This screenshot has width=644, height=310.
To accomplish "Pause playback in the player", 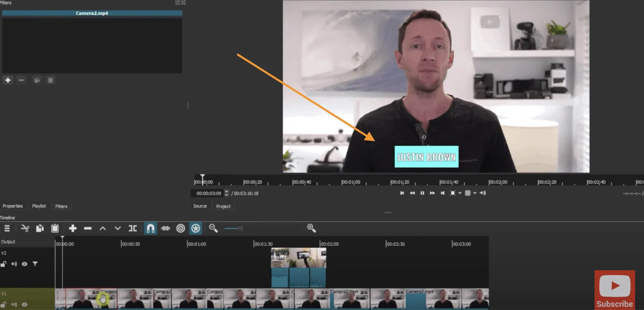I will [422, 193].
